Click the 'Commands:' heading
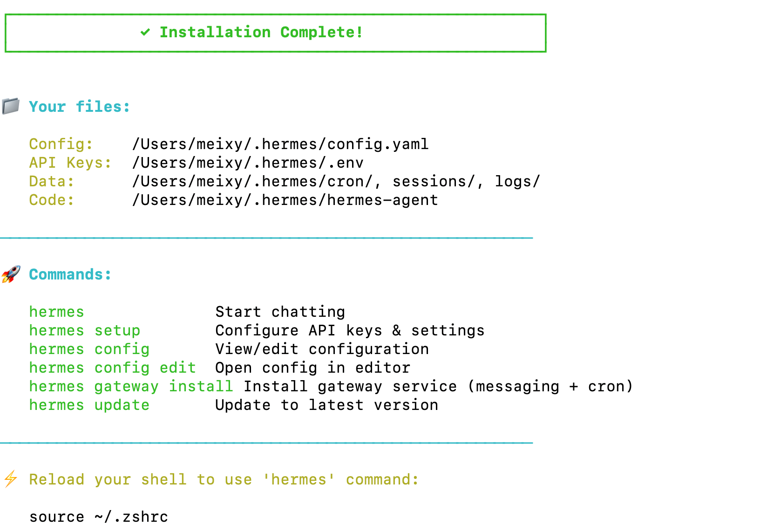The width and height of the screenshot is (774, 532). coord(70,274)
